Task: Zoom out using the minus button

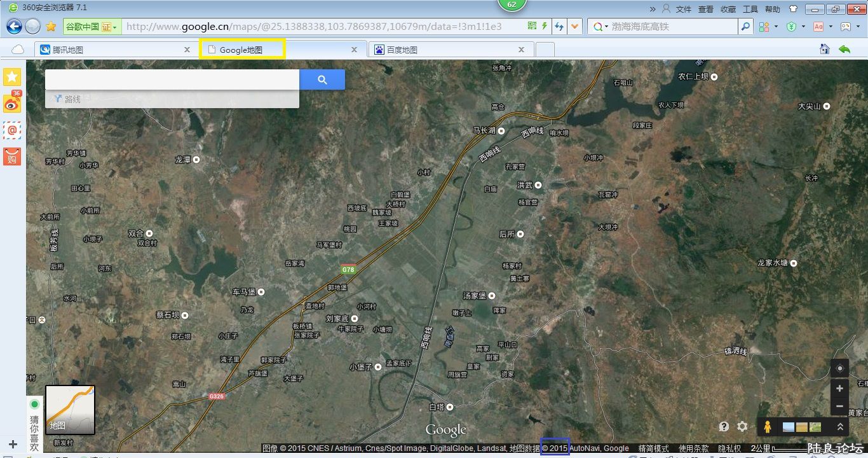Action: click(839, 406)
